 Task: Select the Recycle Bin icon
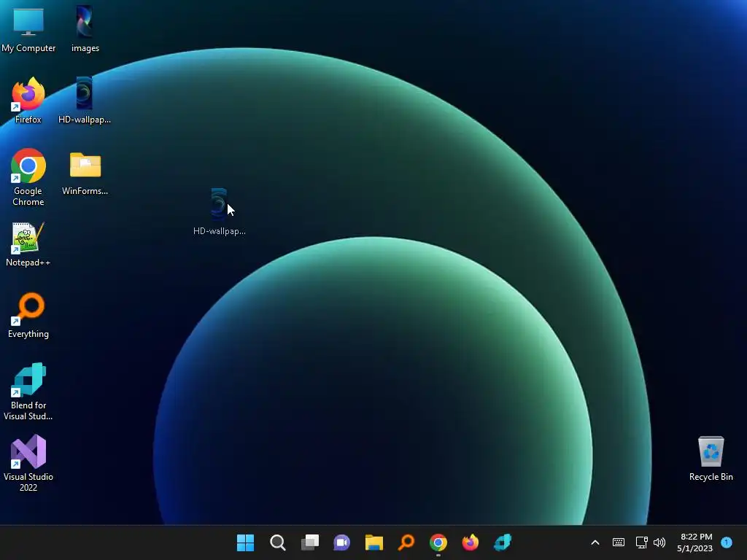pos(711,458)
